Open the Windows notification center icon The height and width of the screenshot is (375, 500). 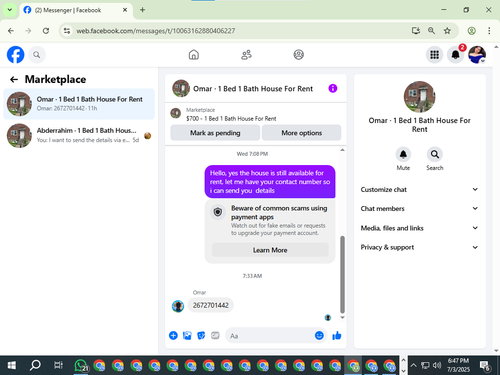click(485, 366)
